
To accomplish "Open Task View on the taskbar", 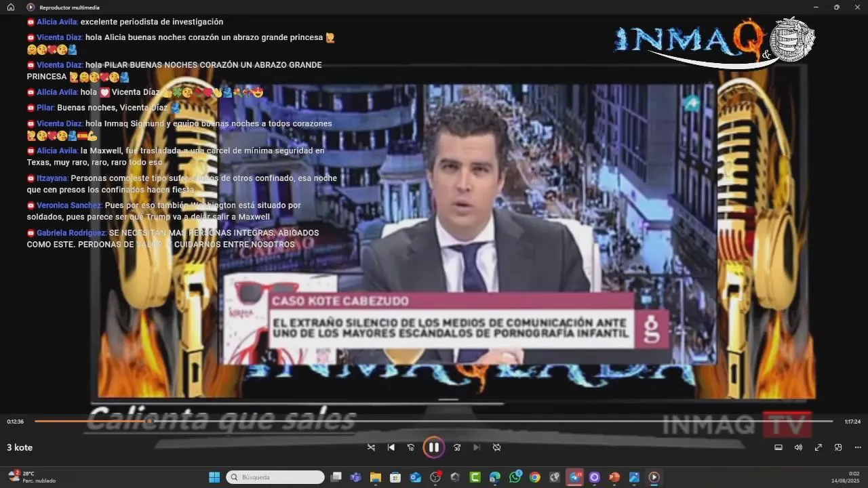I will pyautogui.click(x=336, y=477).
